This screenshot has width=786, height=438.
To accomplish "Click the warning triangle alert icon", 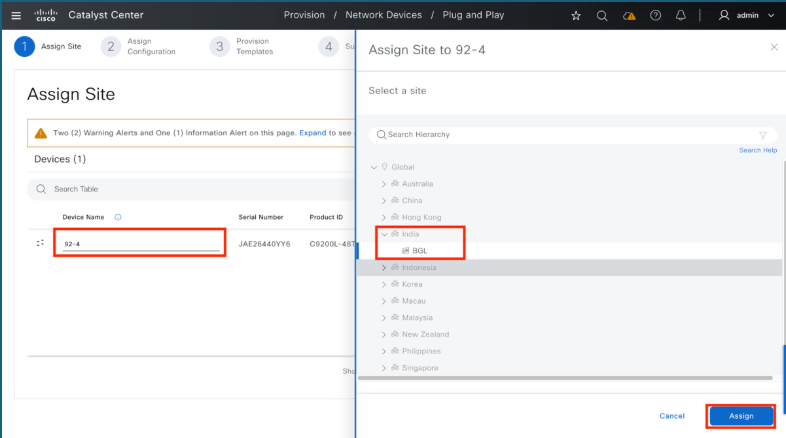I will (x=41, y=133).
